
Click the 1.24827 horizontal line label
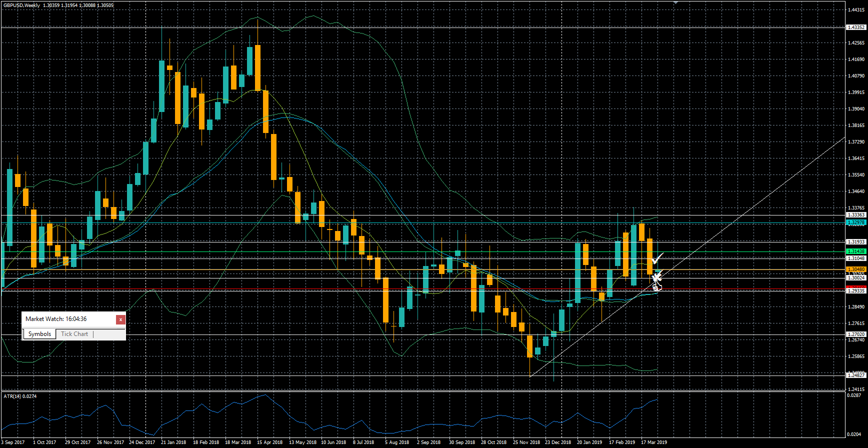(x=855, y=374)
